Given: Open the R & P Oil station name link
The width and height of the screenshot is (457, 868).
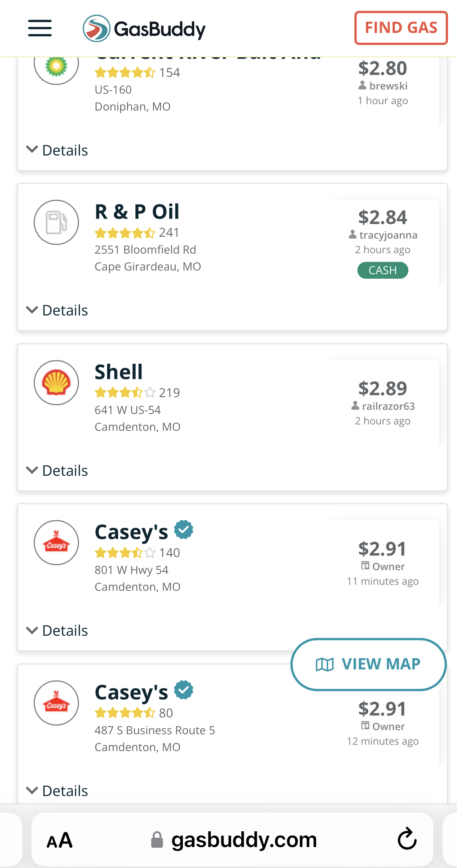Looking at the screenshot, I should point(137,212).
